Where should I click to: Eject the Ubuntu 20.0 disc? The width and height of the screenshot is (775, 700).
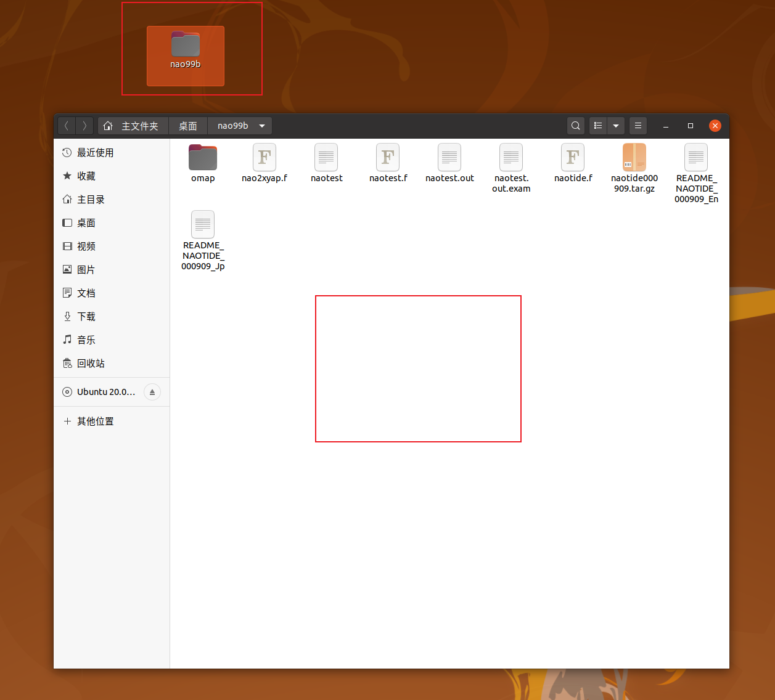152,392
